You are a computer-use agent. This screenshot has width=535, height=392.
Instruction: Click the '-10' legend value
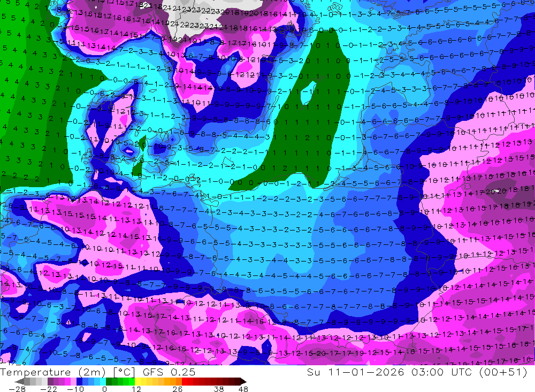click(x=75, y=389)
